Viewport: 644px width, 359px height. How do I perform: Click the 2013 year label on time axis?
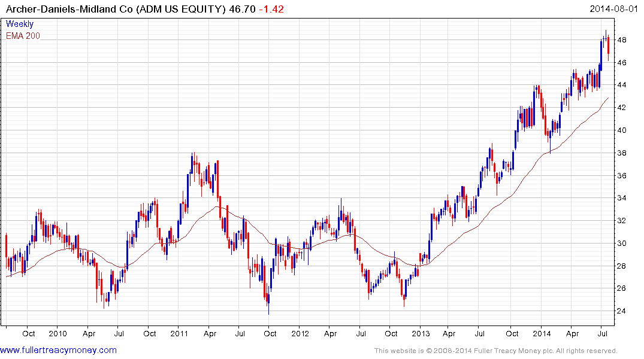click(421, 333)
